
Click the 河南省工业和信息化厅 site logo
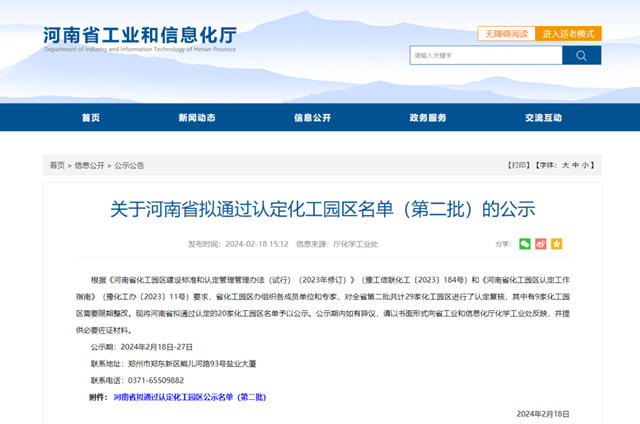pyautogui.click(x=140, y=38)
